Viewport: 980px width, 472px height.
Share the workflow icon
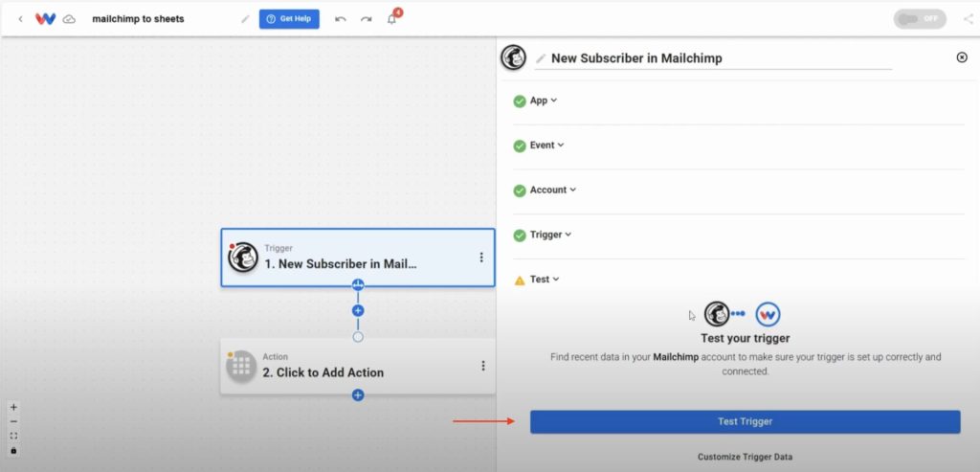969,19
